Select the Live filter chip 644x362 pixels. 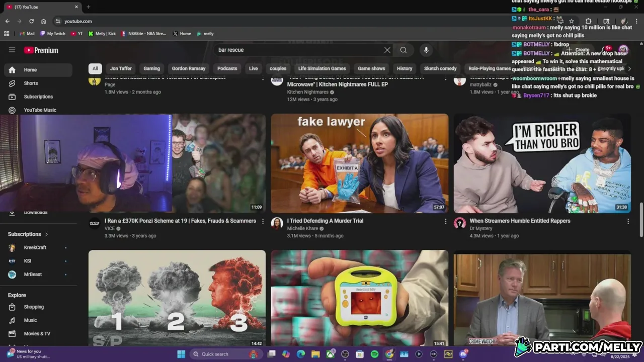coord(253,69)
